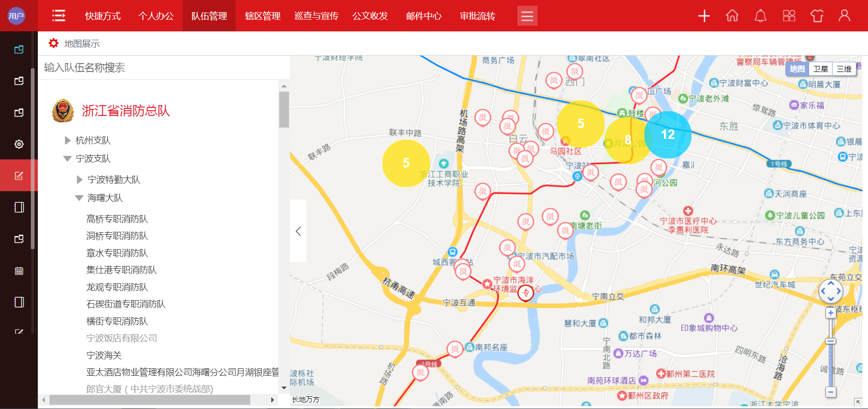Click the shirt theme icon
868x409 pixels.
click(817, 16)
